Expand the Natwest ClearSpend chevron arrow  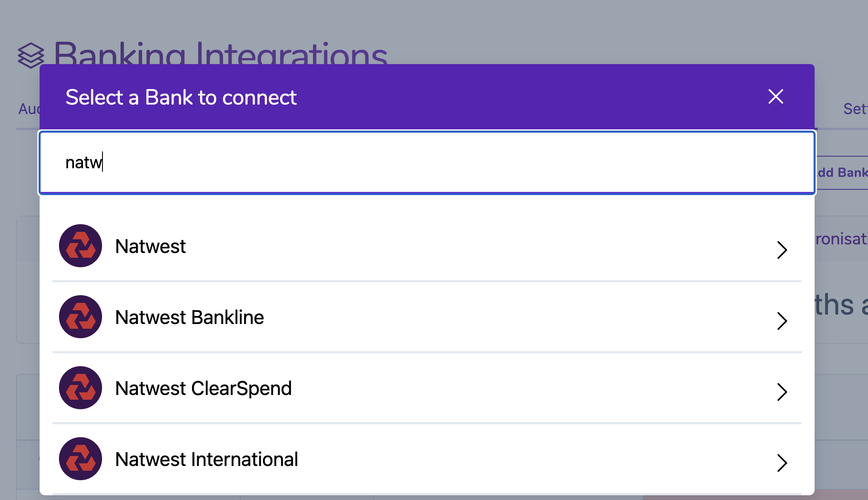782,392
